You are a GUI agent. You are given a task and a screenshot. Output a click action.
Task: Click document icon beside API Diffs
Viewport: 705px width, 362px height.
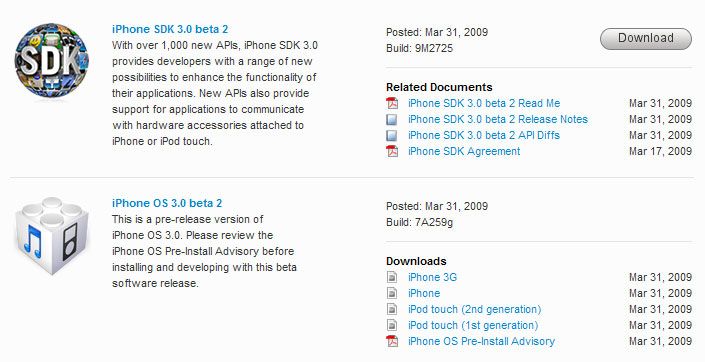coord(392,135)
